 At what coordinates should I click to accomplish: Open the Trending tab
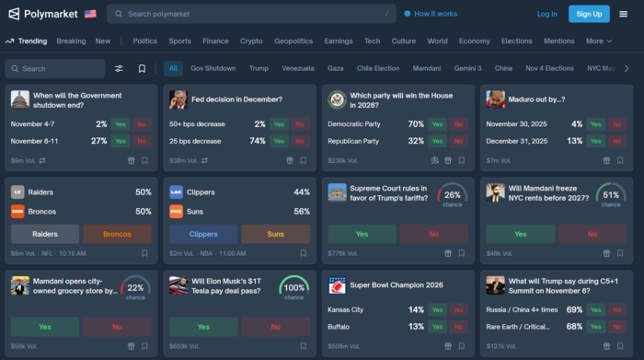click(x=27, y=41)
